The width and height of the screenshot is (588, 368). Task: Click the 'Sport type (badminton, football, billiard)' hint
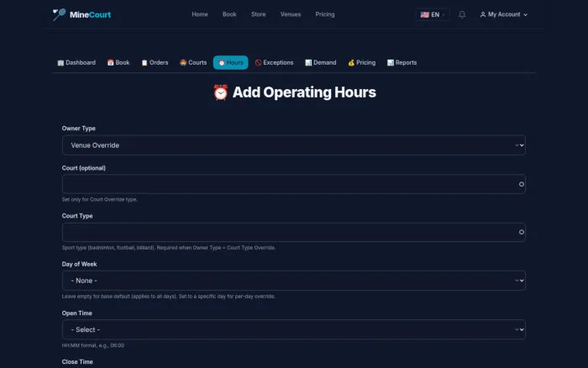pos(169,248)
